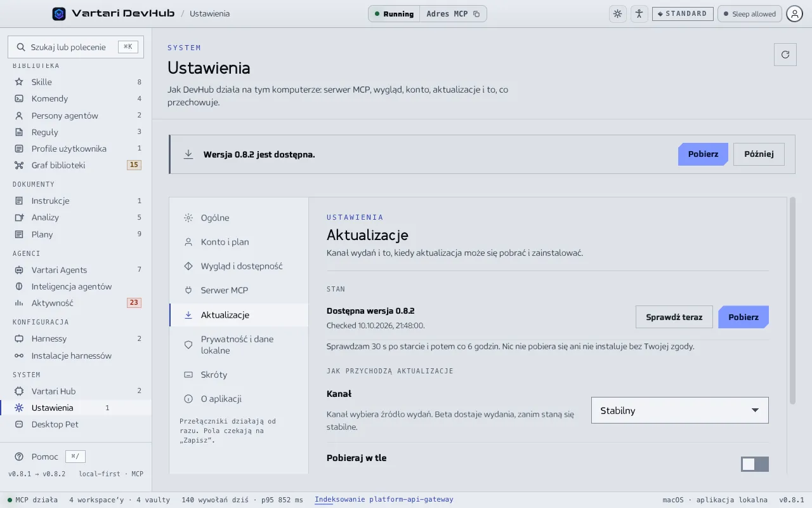Open Vartari Agents section

[x=76, y=270]
